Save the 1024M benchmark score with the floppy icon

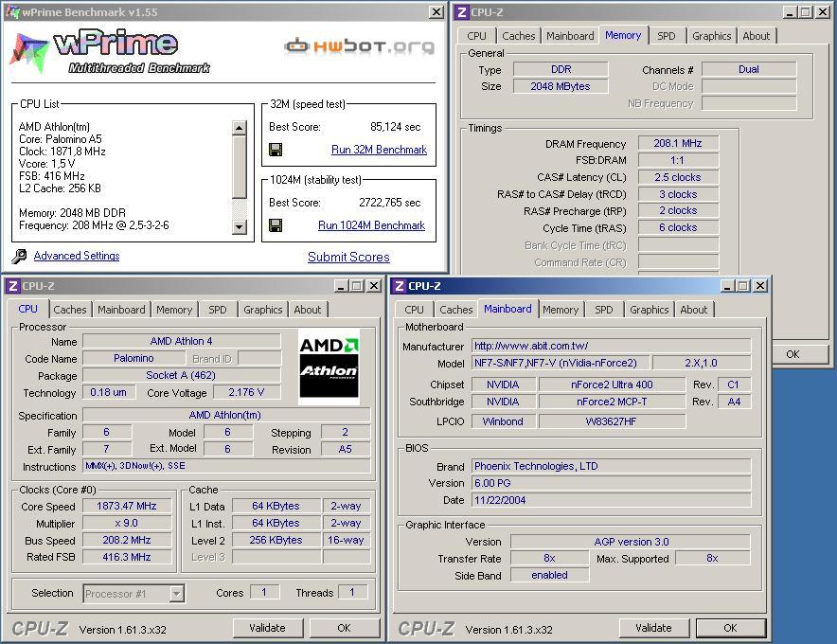coord(276,225)
